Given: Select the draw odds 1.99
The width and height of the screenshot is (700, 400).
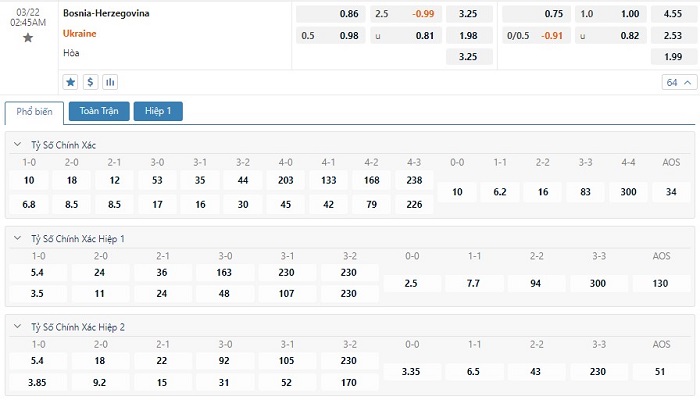Looking at the screenshot, I should tap(667, 56).
